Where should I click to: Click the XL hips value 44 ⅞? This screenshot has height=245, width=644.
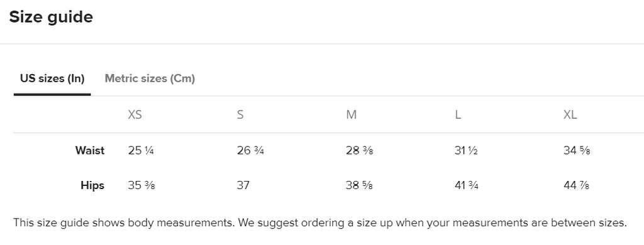pyautogui.click(x=576, y=185)
